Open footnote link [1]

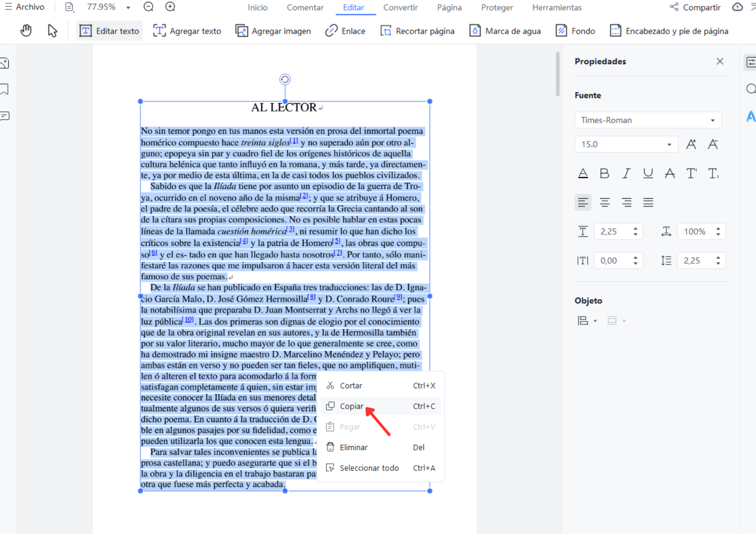(x=294, y=140)
